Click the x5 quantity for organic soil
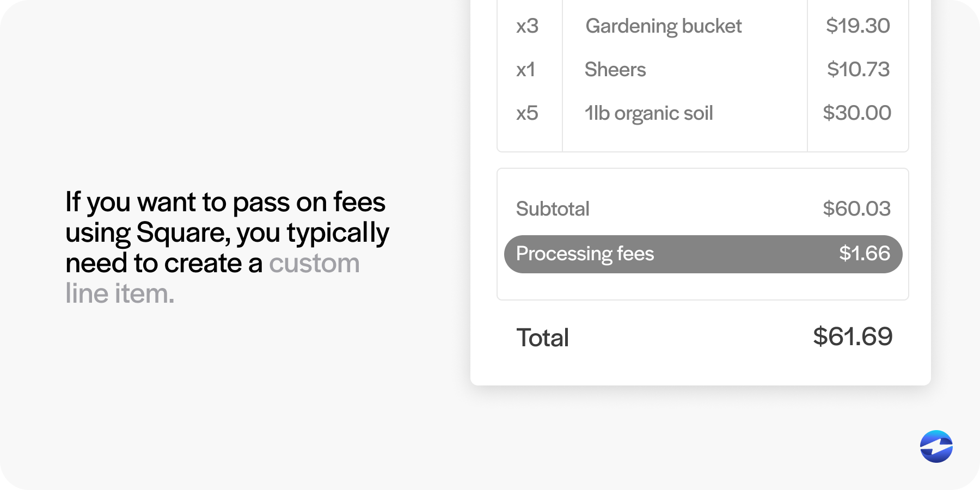Screen dimensions: 980x490 [x=527, y=113]
